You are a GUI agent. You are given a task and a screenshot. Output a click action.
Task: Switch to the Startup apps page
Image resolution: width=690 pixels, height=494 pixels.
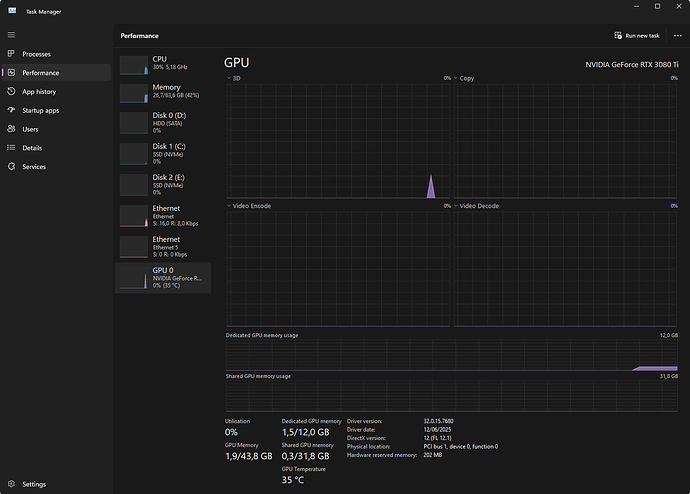(x=56, y=110)
